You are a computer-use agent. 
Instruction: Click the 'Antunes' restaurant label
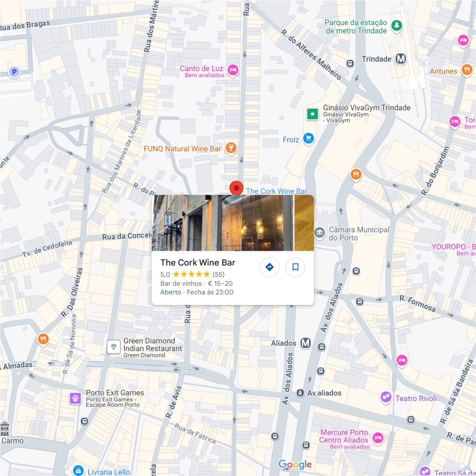tap(443, 71)
